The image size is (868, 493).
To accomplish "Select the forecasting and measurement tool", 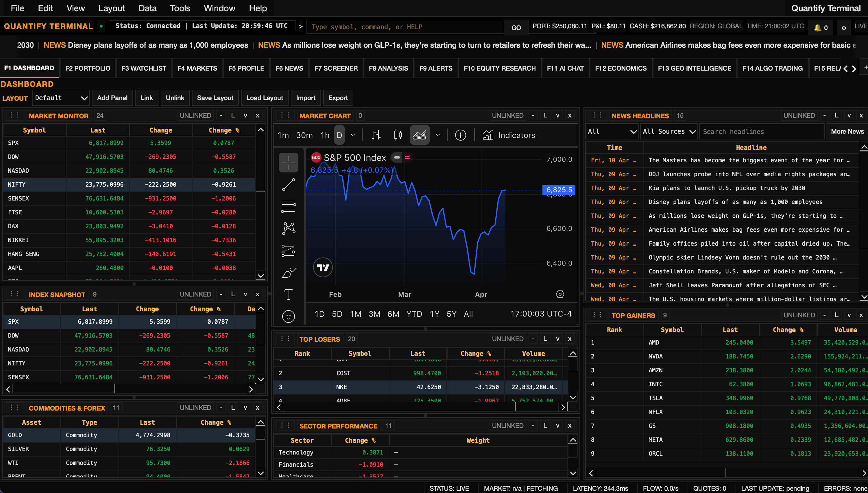I will [x=288, y=251].
